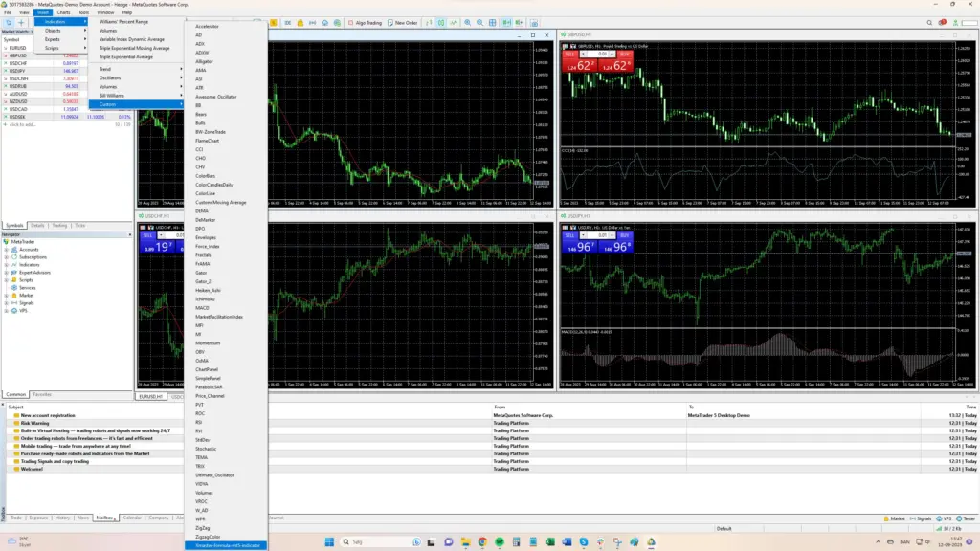
Task: Zoom out on the chart
Action: (x=480, y=23)
